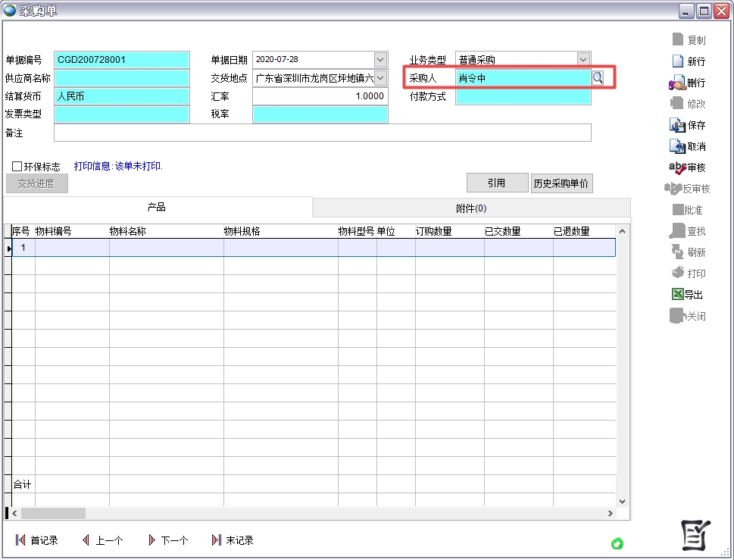Click the 供应商名称 input field

pyautogui.click(x=121, y=78)
